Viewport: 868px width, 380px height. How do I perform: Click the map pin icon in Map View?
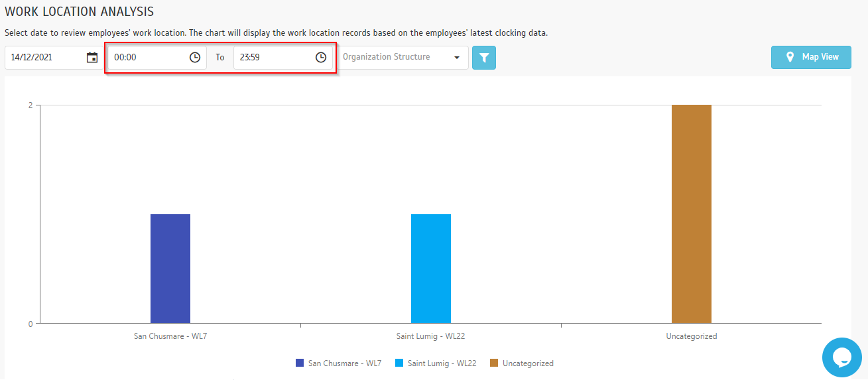click(x=790, y=57)
